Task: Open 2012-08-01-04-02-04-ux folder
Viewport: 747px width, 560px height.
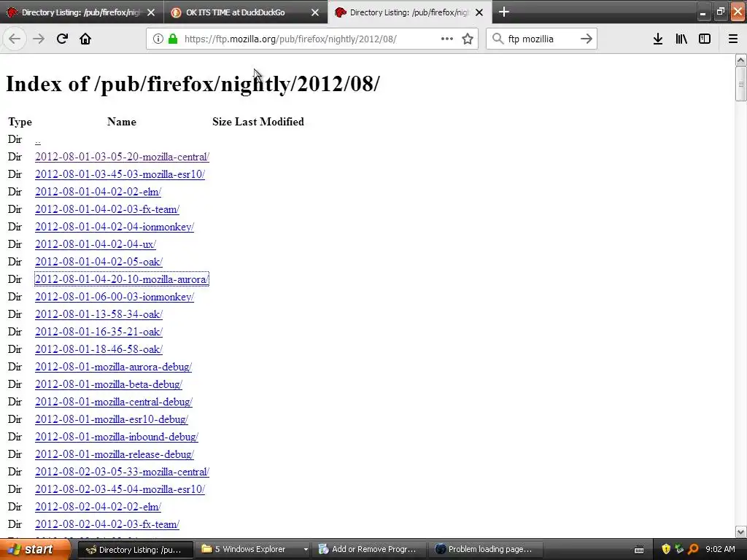Action: (x=96, y=244)
